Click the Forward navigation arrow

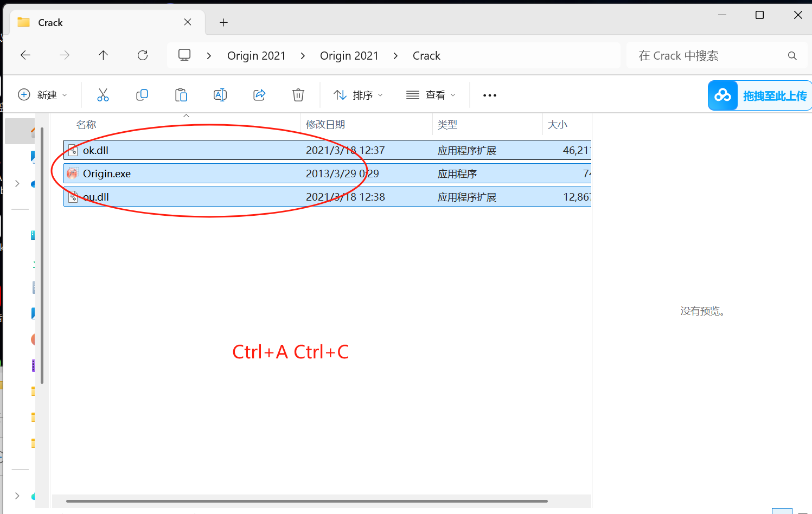(x=65, y=55)
